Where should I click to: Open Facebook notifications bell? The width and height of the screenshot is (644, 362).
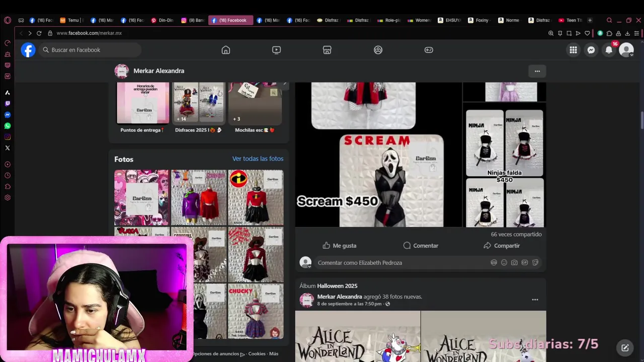(x=609, y=50)
